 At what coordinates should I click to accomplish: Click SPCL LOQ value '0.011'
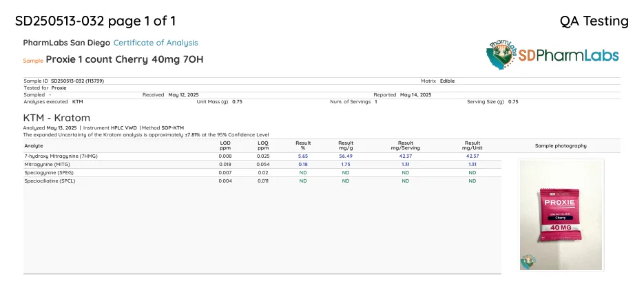263,181
